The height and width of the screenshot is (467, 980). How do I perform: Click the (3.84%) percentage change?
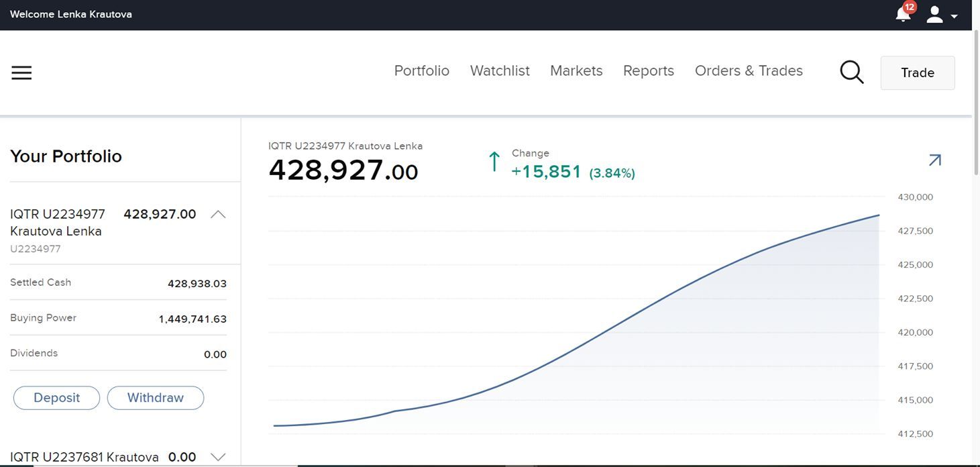(x=612, y=173)
